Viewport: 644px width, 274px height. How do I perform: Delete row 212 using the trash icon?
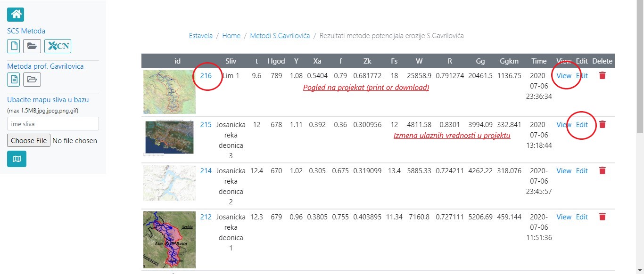[602, 217]
